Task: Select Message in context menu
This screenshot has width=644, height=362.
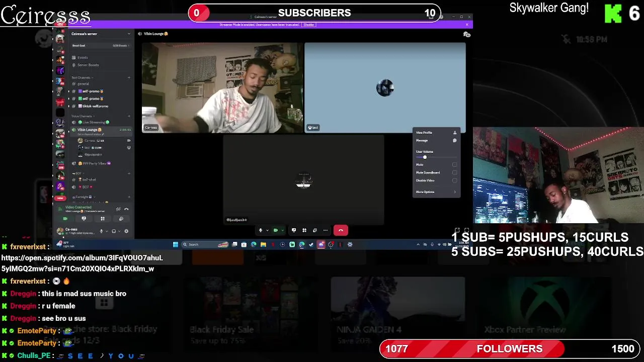Action: (436, 141)
